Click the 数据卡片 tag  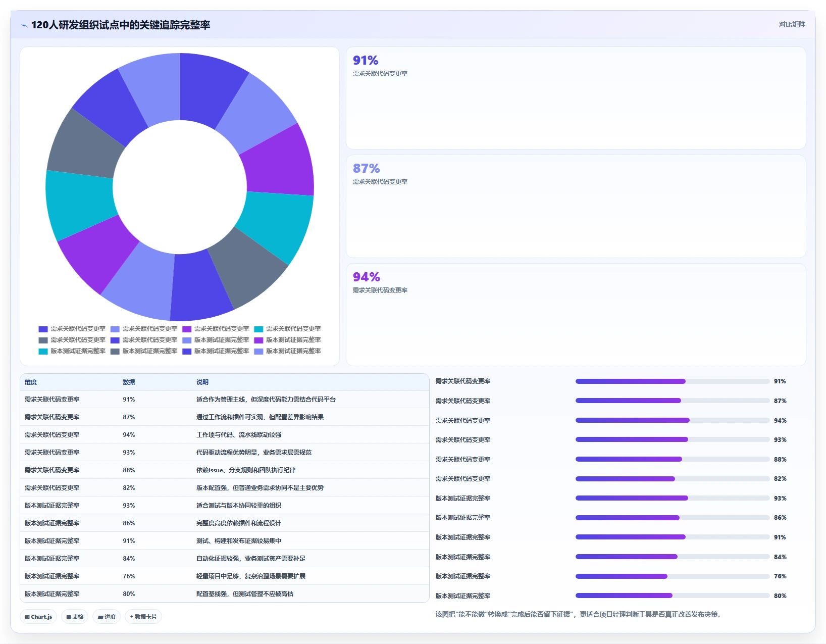(x=143, y=617)
